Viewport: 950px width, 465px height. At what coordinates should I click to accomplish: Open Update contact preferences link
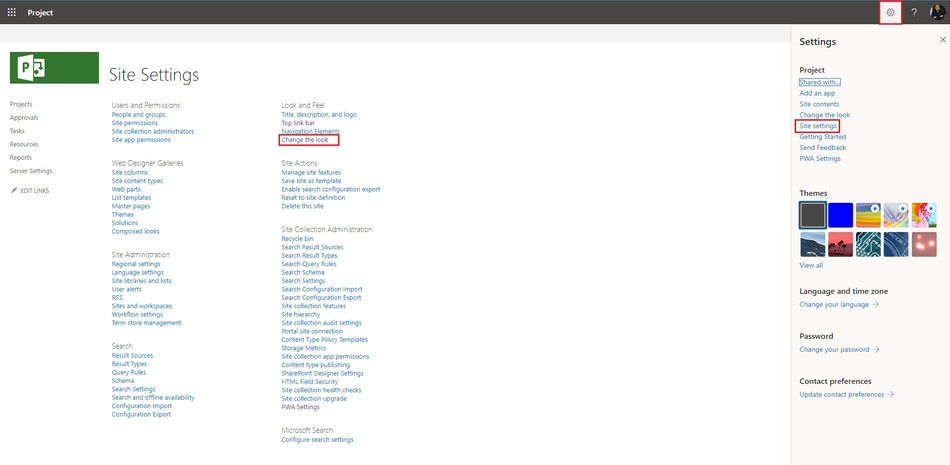[846, 395]
